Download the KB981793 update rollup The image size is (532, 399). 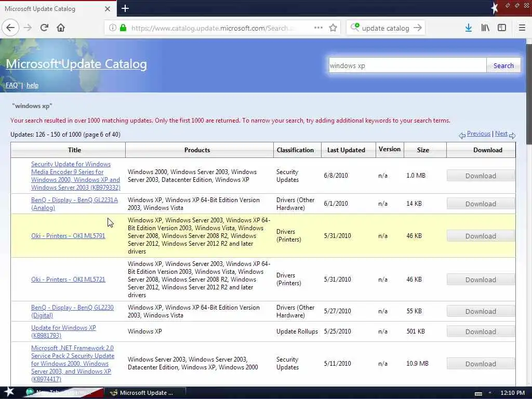481,332
